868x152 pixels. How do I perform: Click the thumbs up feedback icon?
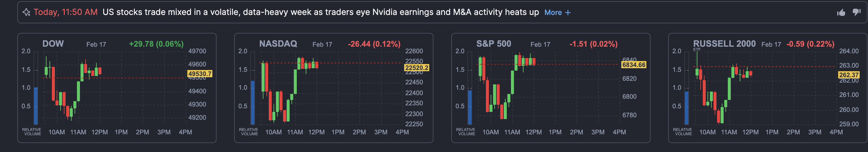click(841, 13)
